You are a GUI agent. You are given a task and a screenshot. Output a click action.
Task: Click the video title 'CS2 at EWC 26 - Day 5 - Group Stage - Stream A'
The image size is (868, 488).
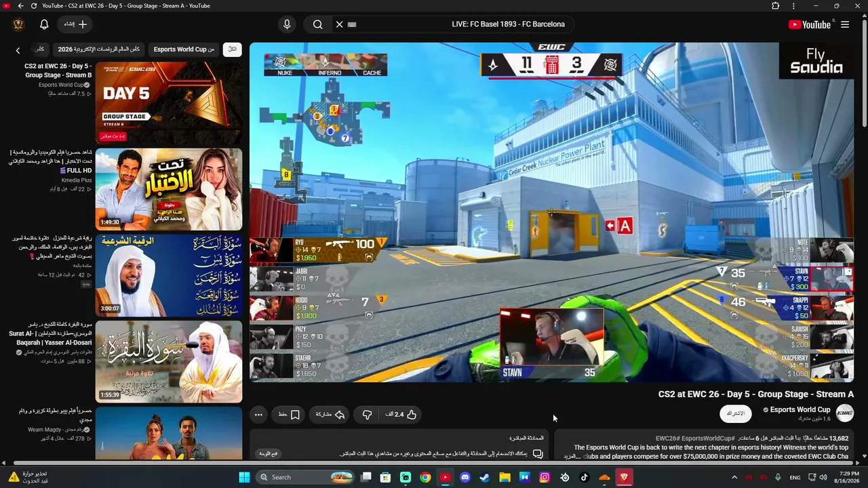(756, 394)
